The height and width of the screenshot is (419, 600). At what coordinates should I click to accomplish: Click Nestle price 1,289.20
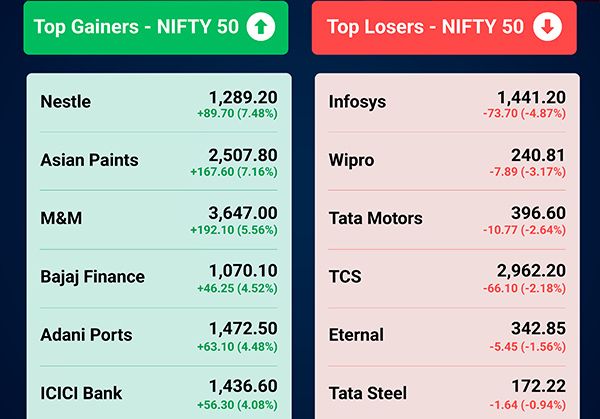(242, 97)
